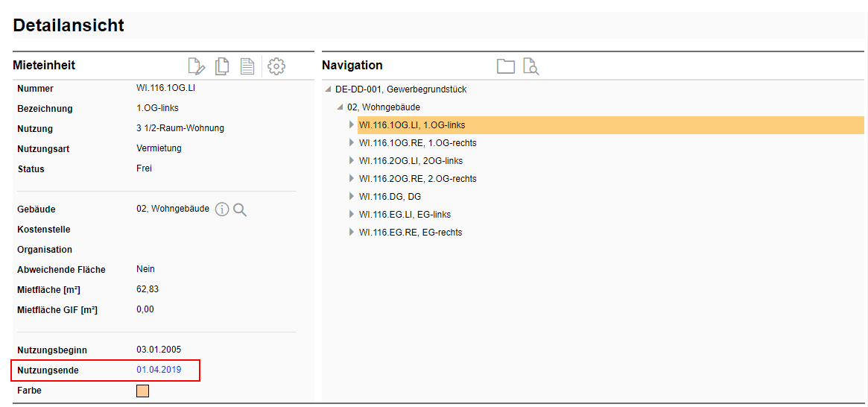868x407 pixels.
Task: Open the Mieteinheit settings gear
Action: (276, 66)
